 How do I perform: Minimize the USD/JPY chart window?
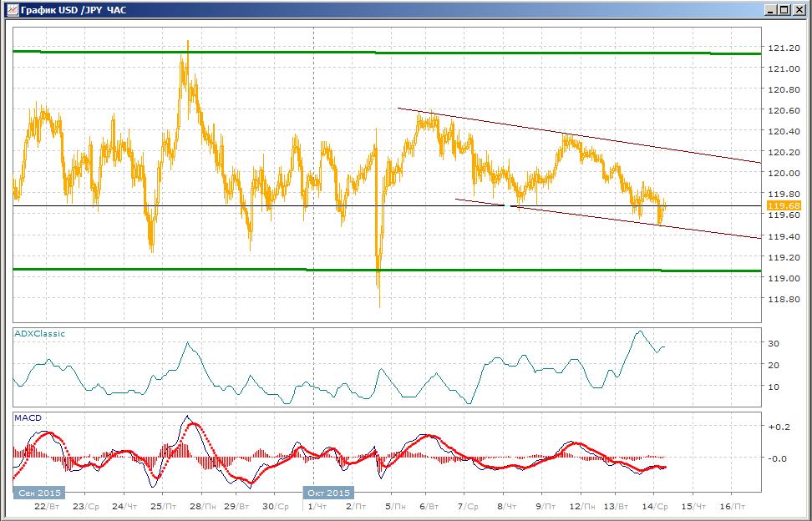pos(772,10)
